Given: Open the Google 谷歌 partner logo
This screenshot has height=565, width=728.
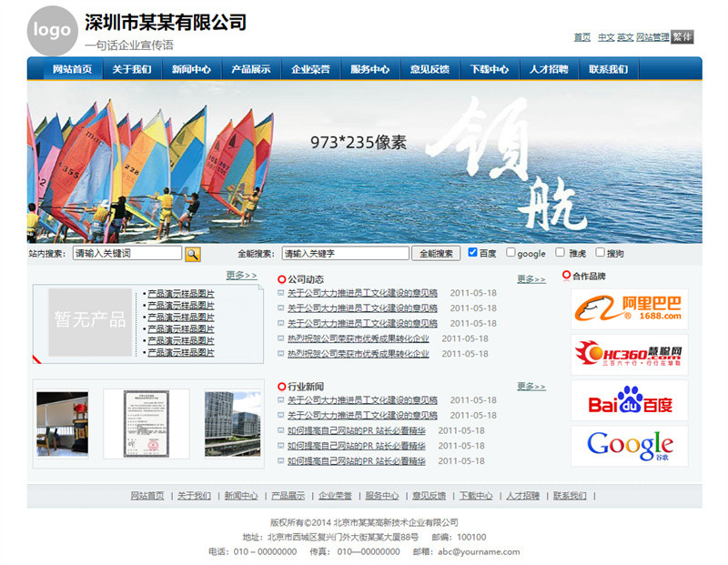Looking at the screenshot, I should 629,446.
